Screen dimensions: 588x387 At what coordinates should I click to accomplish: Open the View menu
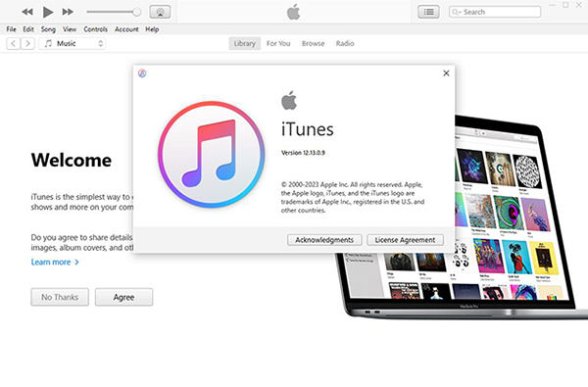pos(70,29)
